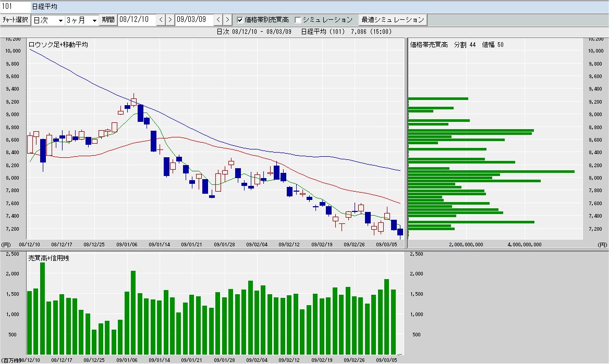Run 最適シミュレーション from the toolbar
Viewport: 609px width, 364px height.
pos(393,20)
